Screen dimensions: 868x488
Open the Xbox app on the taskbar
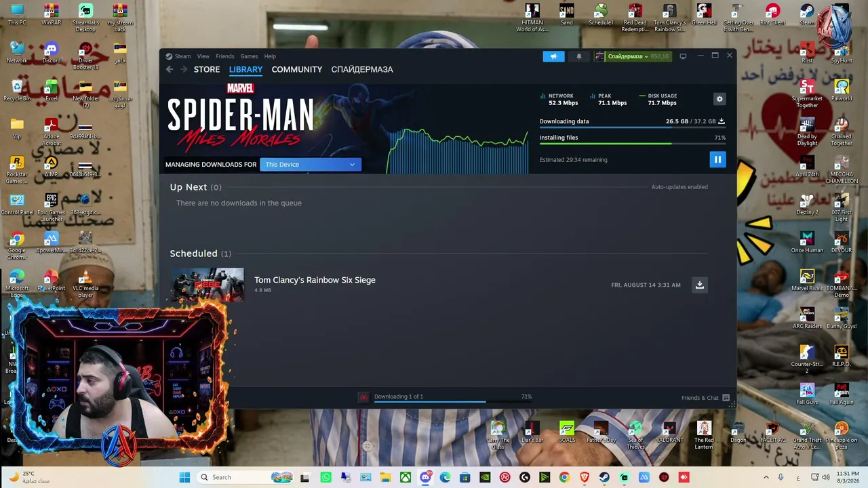click(x=406, y=477)
